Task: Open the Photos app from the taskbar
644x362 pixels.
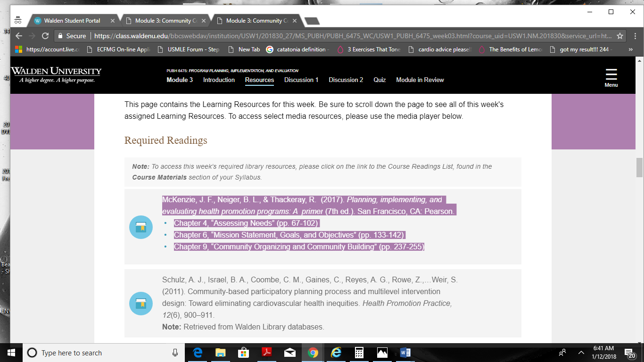Action: click(x=382, y=353)
